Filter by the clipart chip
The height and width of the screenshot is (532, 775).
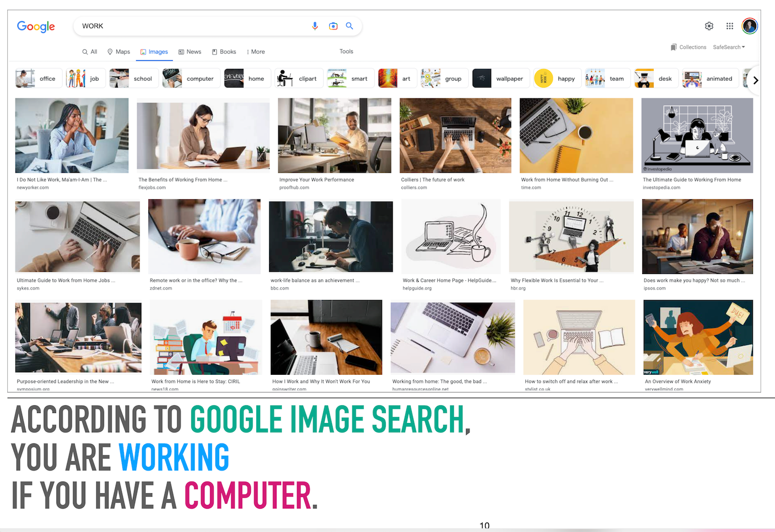pos(299,79)
